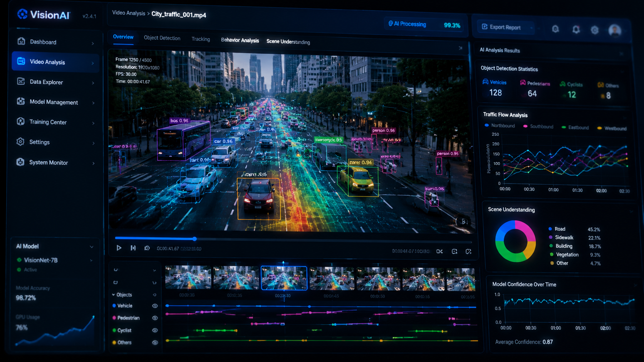Expand the Training Center chevron
The image size is (644, 362).
pos(93,123)
